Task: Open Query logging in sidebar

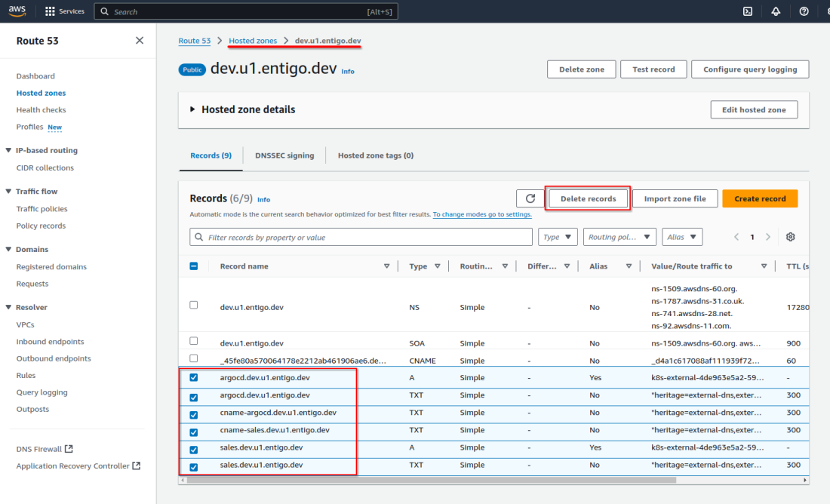Action: pyautogui.click(x=41, y=392)
